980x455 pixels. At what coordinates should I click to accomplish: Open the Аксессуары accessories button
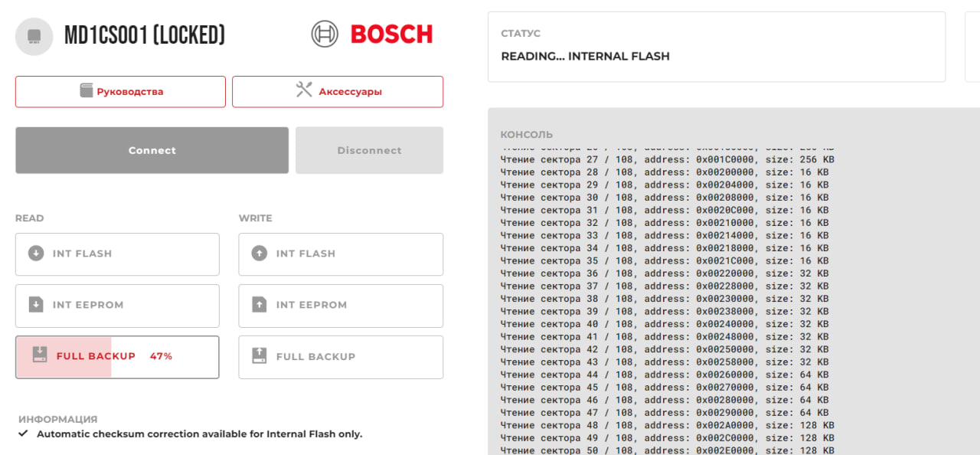[x=338, y=91]
